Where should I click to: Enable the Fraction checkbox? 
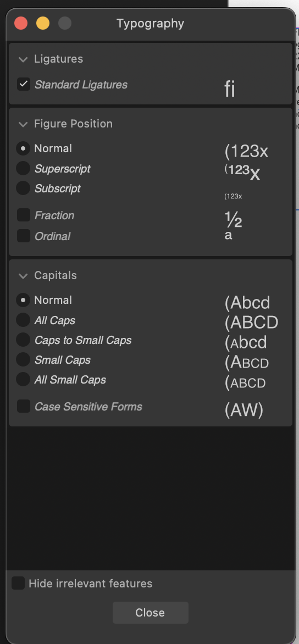tap(24, 215)
